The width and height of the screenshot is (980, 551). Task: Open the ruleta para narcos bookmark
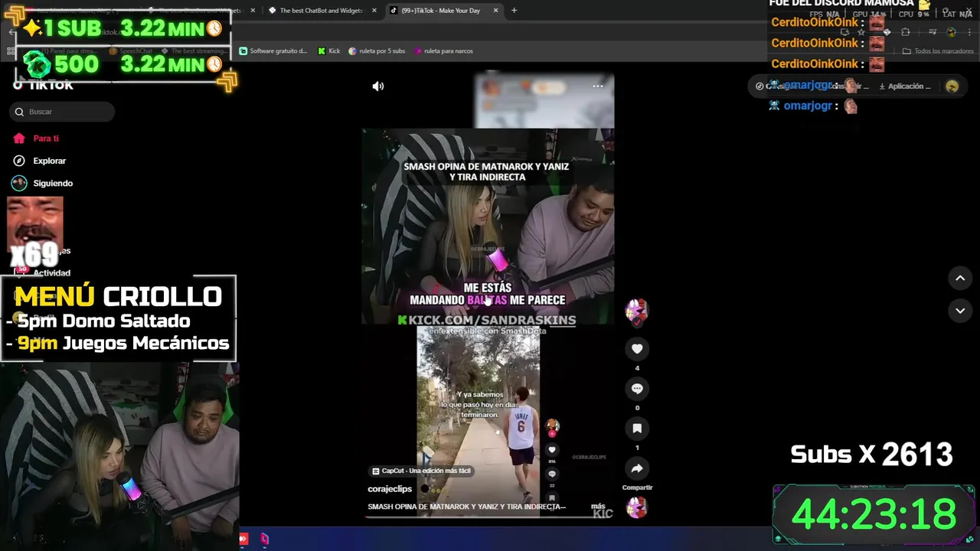(443, 51)
